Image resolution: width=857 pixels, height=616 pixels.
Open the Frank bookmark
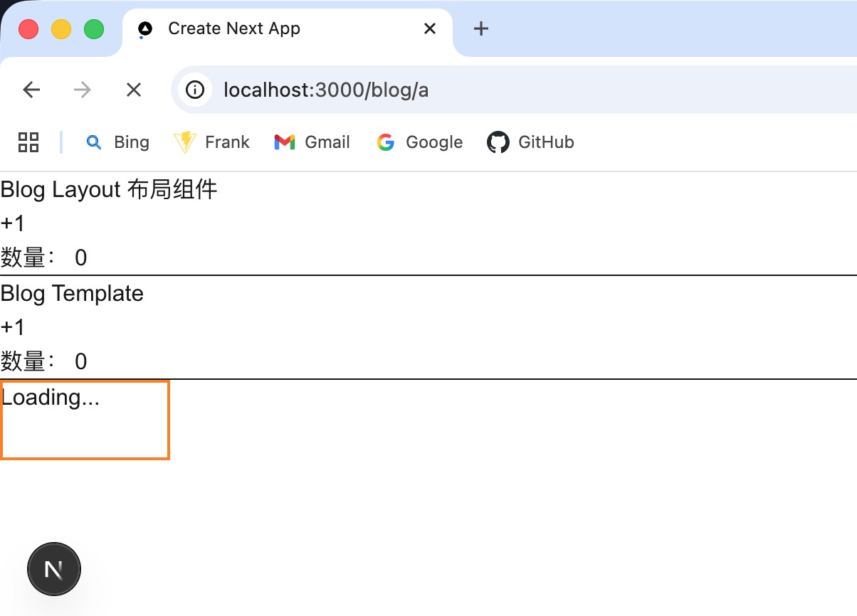[x=212, y=142]
